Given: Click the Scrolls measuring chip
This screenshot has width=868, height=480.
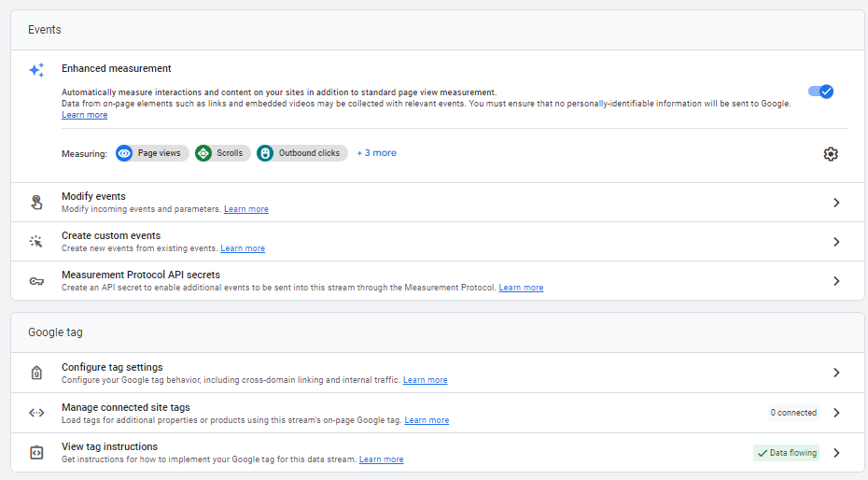Looking at the screenshot, I should pos(222,153).
